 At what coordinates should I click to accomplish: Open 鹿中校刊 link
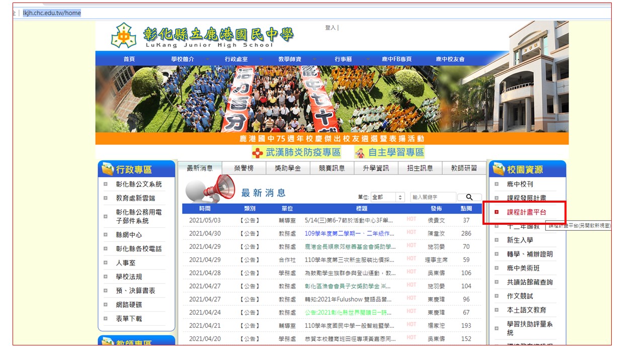[x=520, y=185]
